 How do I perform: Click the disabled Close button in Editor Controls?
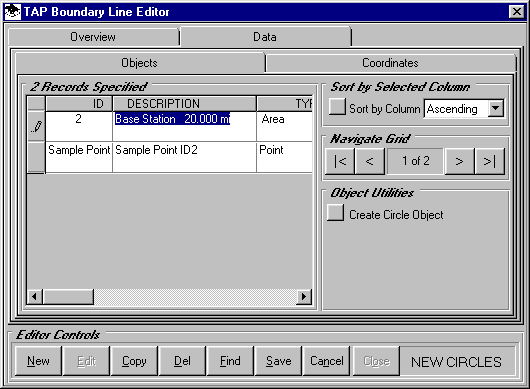pyautogui.click(x=376, y=361)
